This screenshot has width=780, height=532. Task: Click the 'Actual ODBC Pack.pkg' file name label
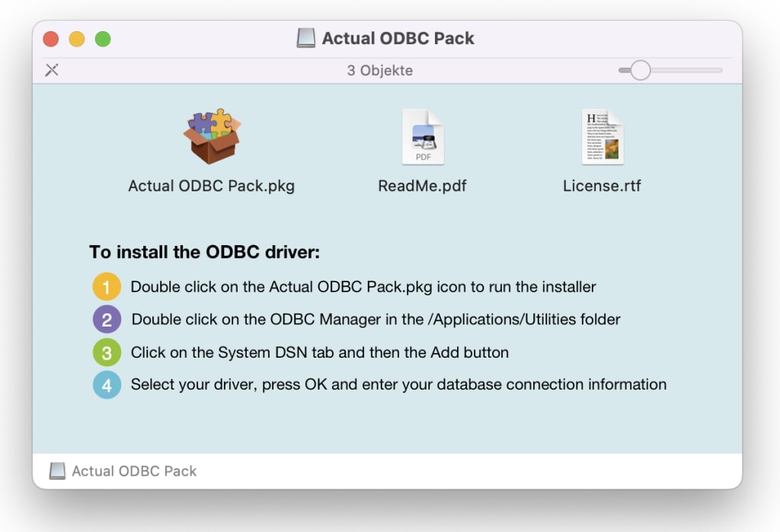click(212, 186)
